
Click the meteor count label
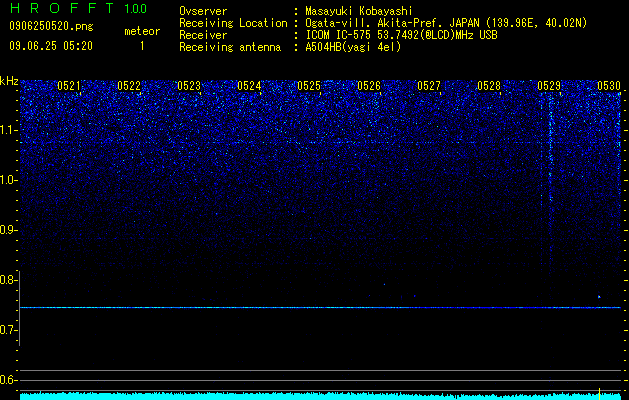pyautogui.click(x=142, y=31)
